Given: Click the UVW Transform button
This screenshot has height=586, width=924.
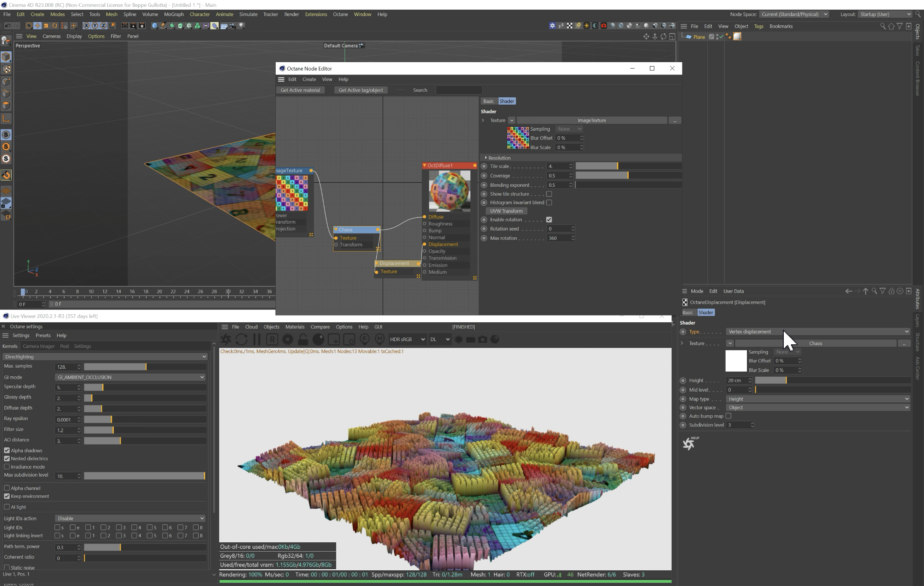Looking at the screenshot, I should coord(506,211).
